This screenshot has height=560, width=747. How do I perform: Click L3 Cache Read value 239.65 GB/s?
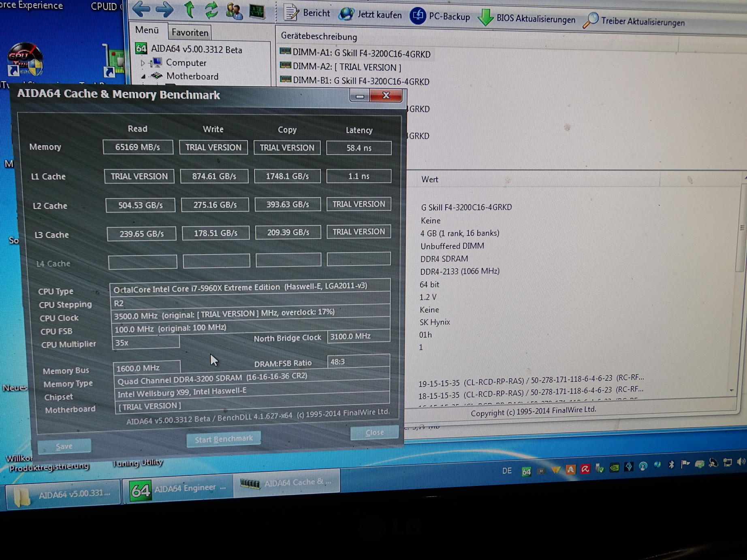click(141, 234)
